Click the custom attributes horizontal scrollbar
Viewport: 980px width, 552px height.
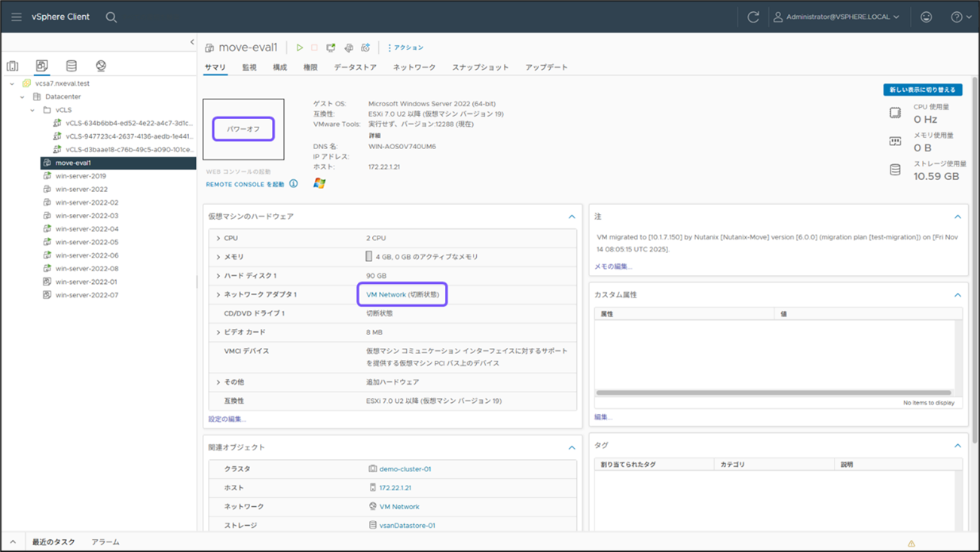tap(774, 392)
